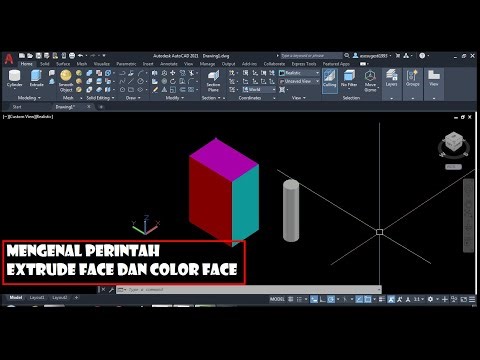The image size is (480, 360).
Task: Open the World UCS dropdown
Action: click(259, 89)
